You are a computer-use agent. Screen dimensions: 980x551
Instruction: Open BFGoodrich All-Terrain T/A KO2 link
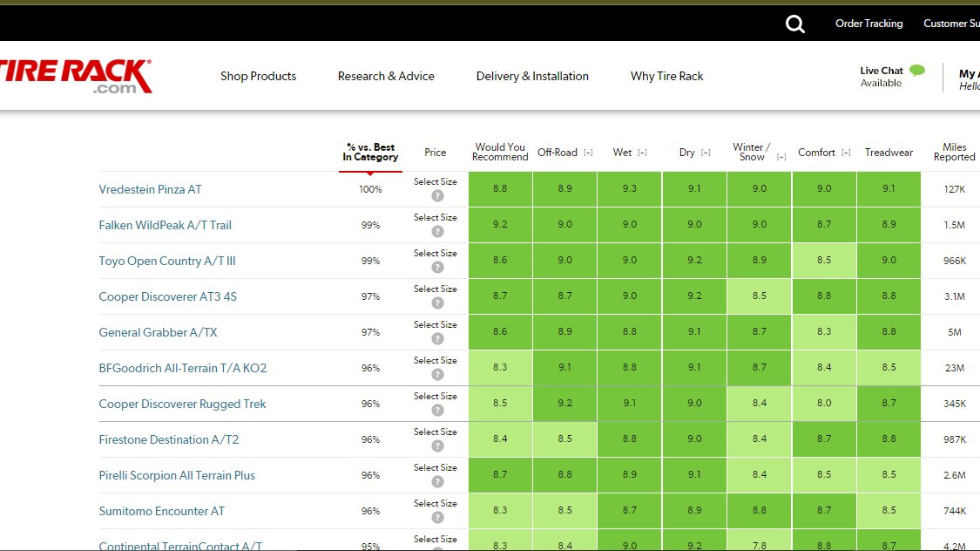(x=183, y=368)
